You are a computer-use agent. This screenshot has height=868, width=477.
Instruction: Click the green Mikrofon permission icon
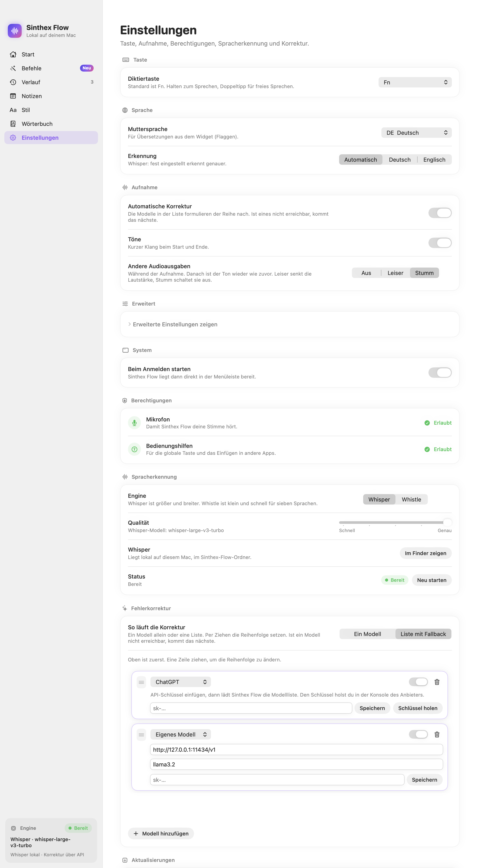pyautogui.click(x=134, y=422)
